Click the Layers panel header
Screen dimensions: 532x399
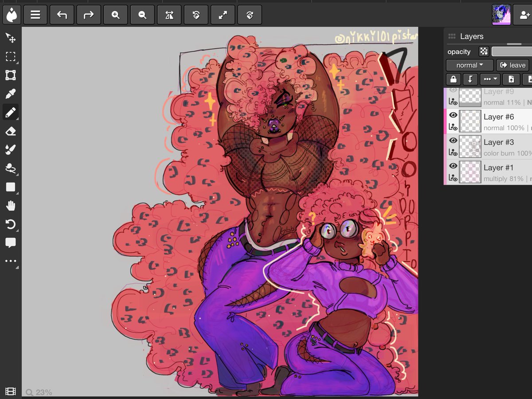pyautogui.click(x=471, y=36)
